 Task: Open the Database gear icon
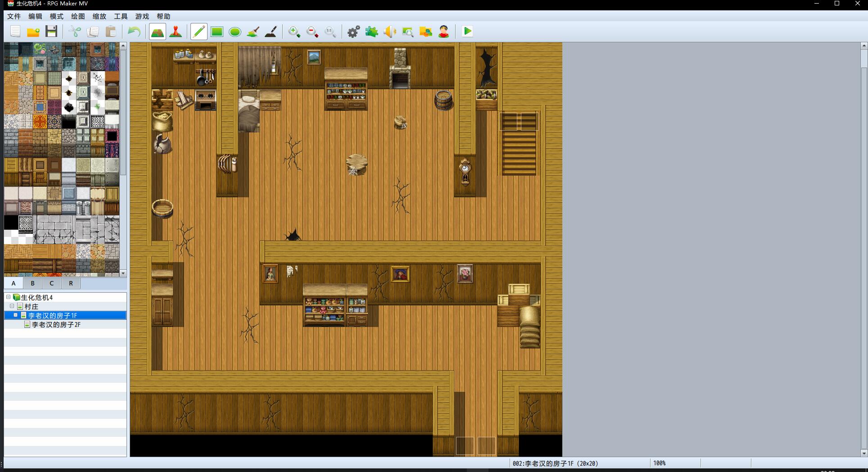[354, 32]
